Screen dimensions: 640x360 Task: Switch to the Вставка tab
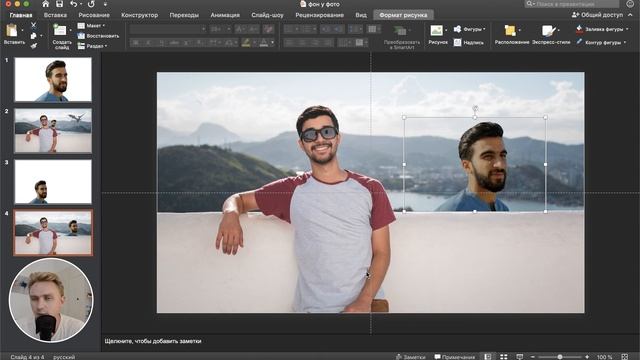point(55,15)
